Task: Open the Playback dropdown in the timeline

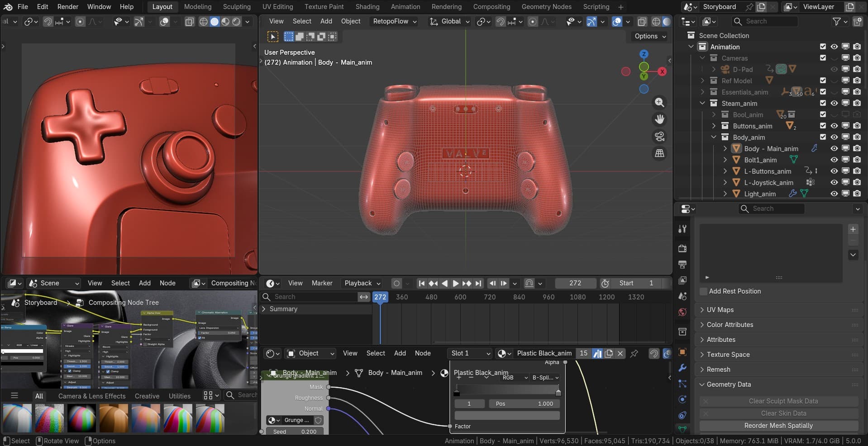Action: [362, 283]
